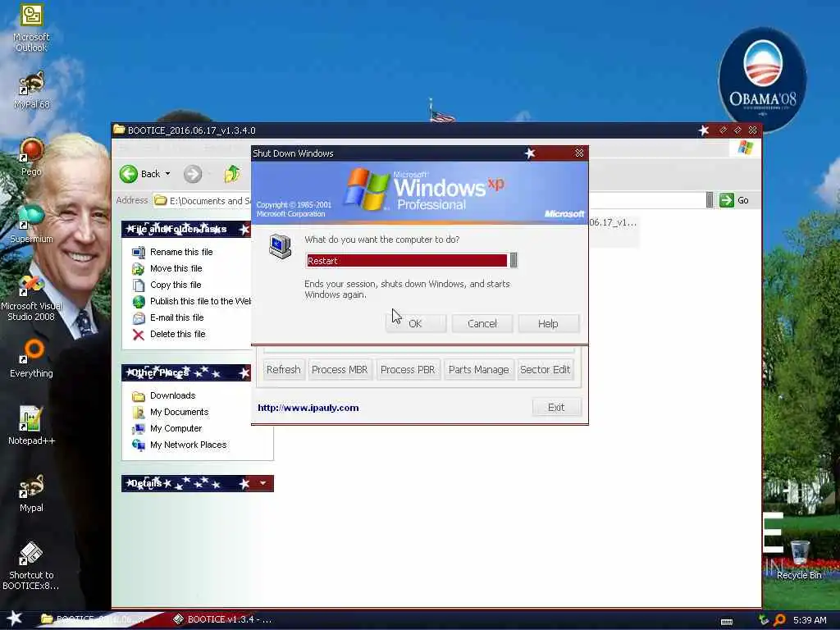
Task: Launch Everything search shortcut
Action: coord(31,358)
